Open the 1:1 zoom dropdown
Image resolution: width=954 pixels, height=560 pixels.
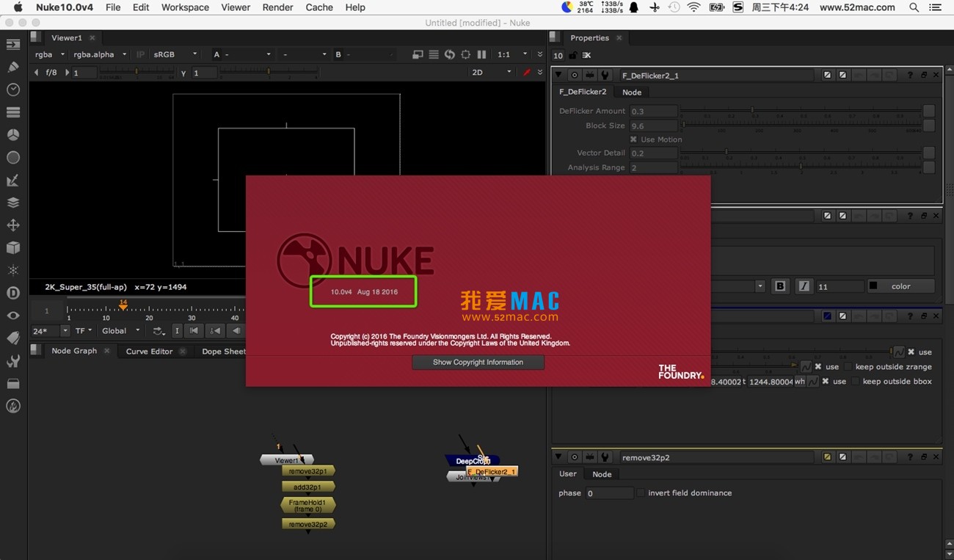(512, 54)
